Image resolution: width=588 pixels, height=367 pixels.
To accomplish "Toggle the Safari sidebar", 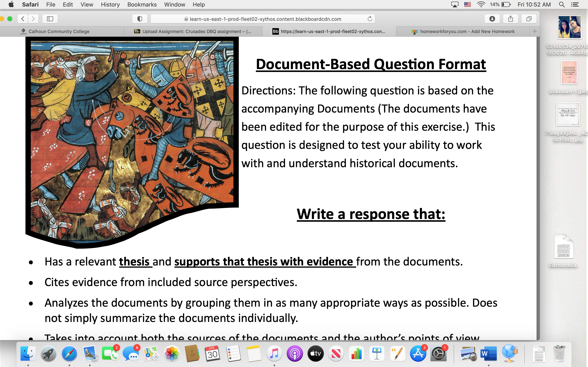I will pos(50,19).
